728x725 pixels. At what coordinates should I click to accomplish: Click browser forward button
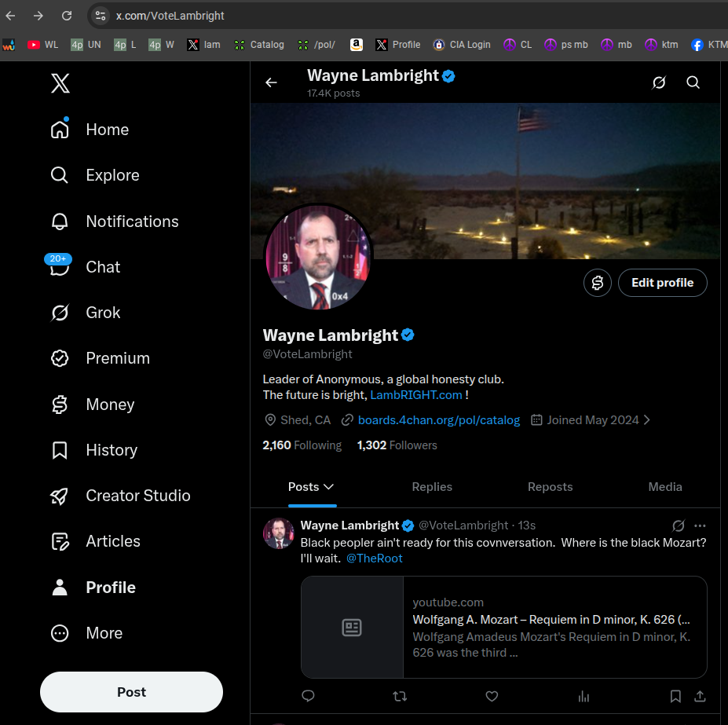pyautogui.click(x=38, y=16)
